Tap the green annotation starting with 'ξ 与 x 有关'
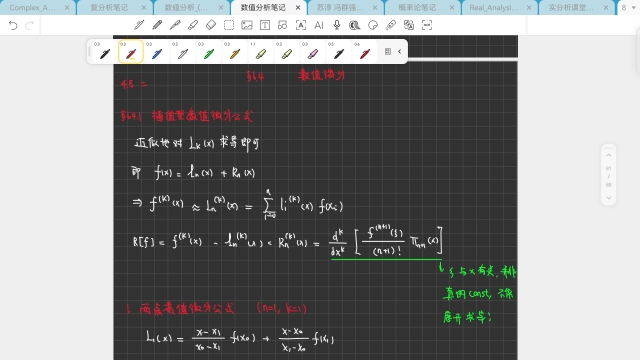The width and height of the screenshot is (640, 360). pos(482,271)
